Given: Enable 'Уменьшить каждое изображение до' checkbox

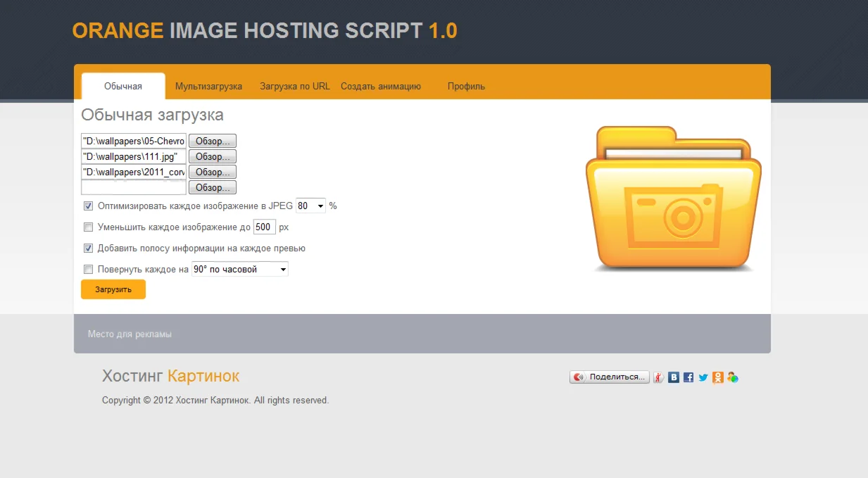Looking at the screenshot, I should 89,227.
